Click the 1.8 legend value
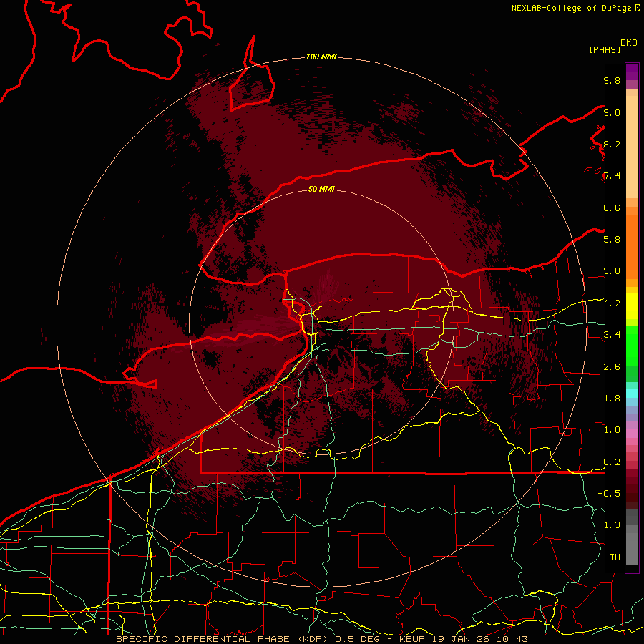 (x=612, y=399)
